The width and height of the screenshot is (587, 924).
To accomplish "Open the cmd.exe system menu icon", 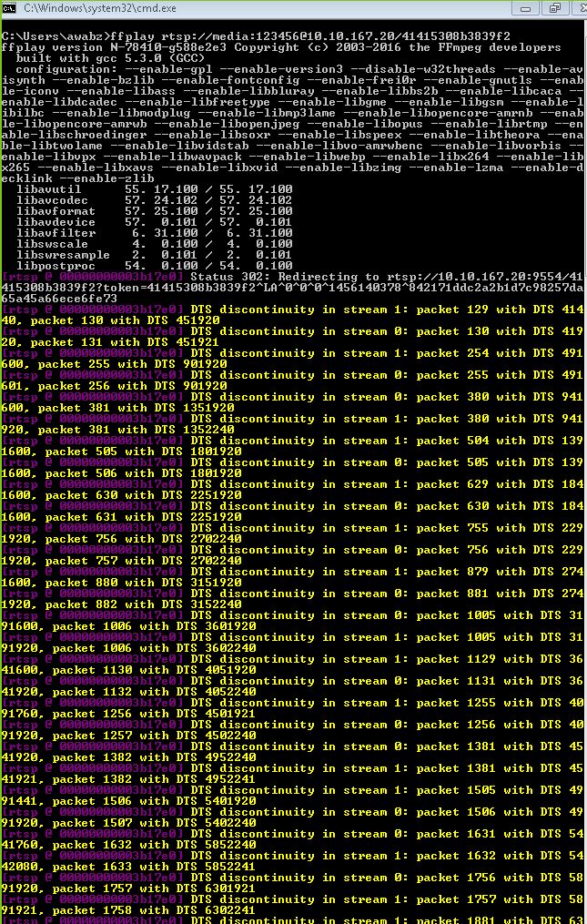I will point(9,8).
